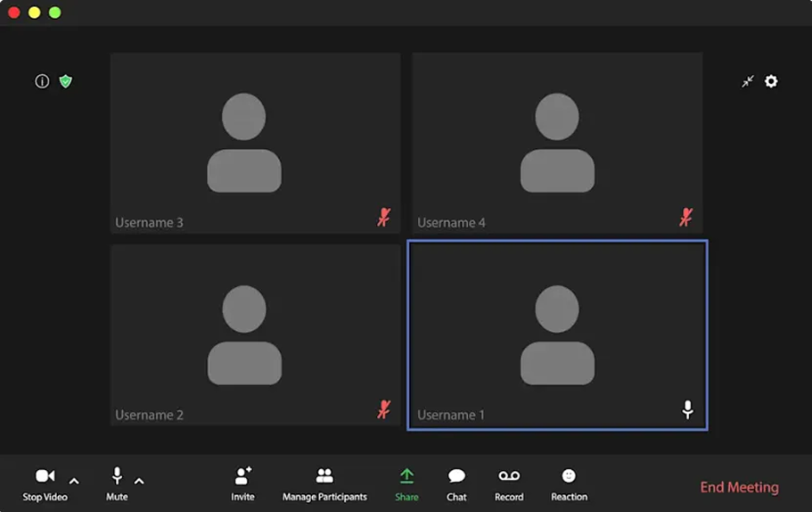This screenshot has height=512, width=812.
Task: Click Username 1 active microphone icon
Action: point(687,409)
